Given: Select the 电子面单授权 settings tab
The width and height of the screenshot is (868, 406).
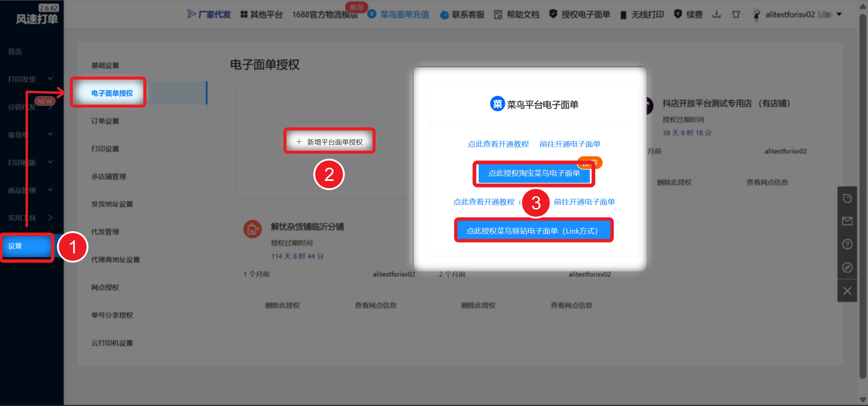Looking at the screenshot, I should [112, 93].
